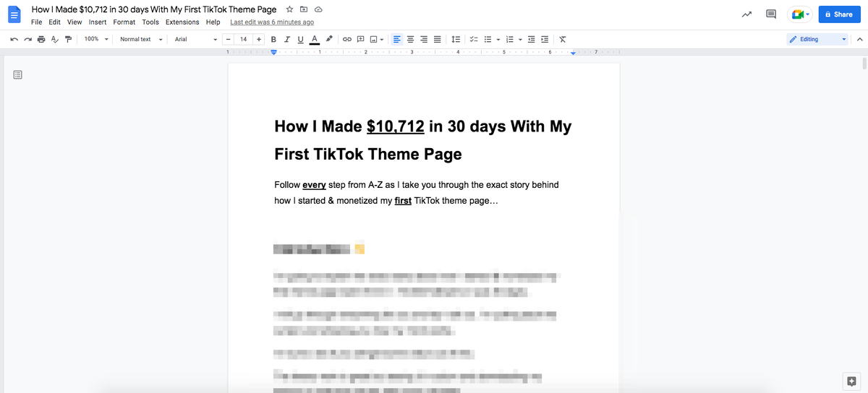Open the Extensions menu
Image resolution: width=868 pixels, height=393 pixels.
tap(182, 22)
